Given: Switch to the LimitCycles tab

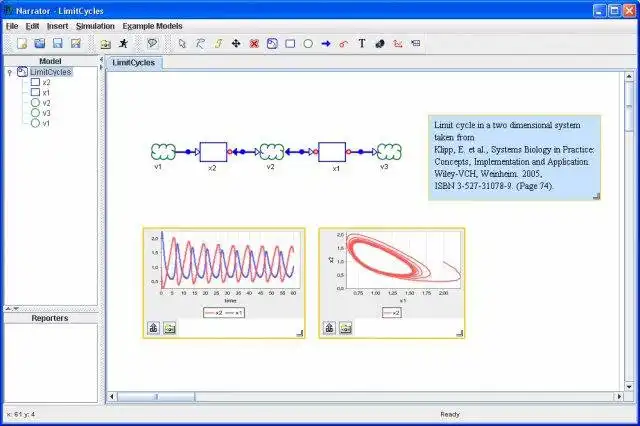Looking at the screenshot, I should point(134,63).
